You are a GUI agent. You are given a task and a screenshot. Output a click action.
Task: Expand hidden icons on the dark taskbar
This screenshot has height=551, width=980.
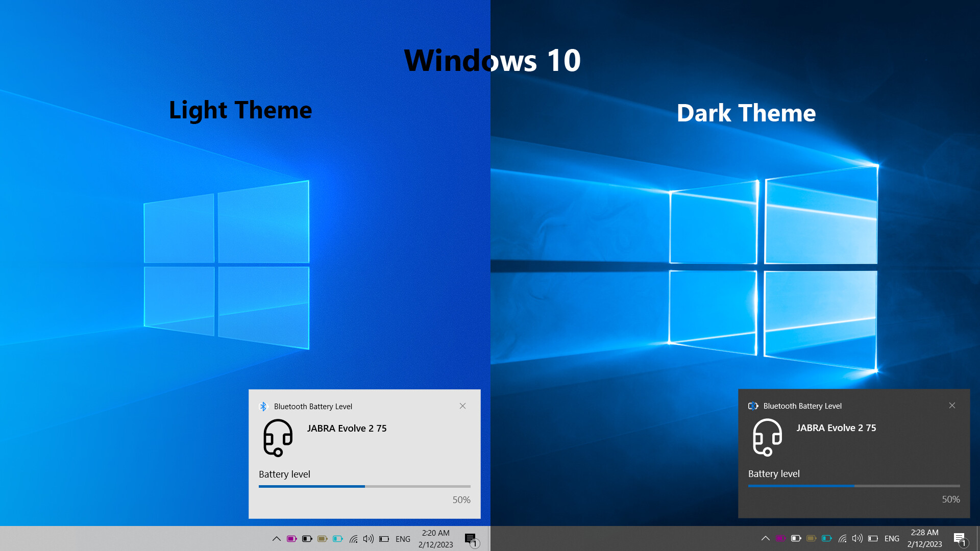(x=766, y=539)
